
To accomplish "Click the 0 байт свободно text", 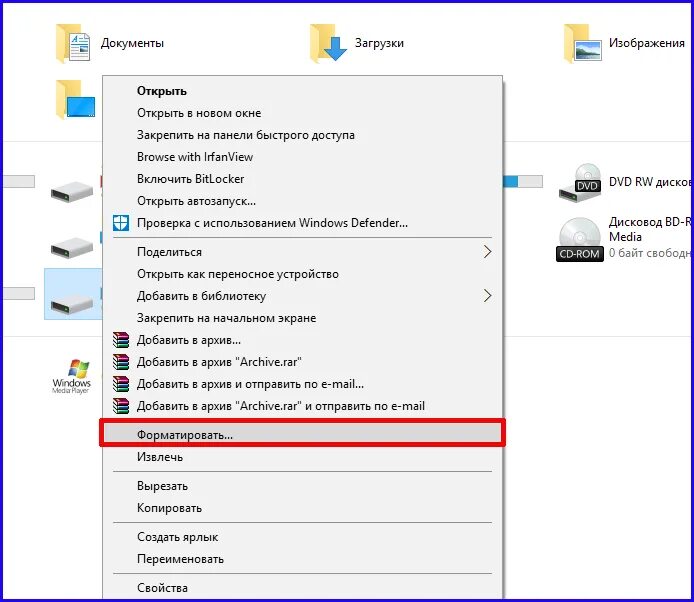I will point(651,253).
